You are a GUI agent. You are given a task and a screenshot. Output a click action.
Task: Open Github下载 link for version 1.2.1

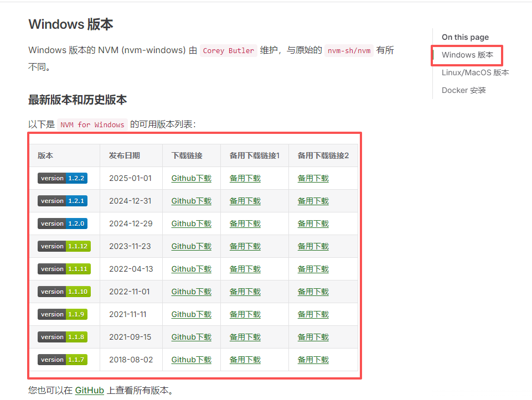pos(192,201)
